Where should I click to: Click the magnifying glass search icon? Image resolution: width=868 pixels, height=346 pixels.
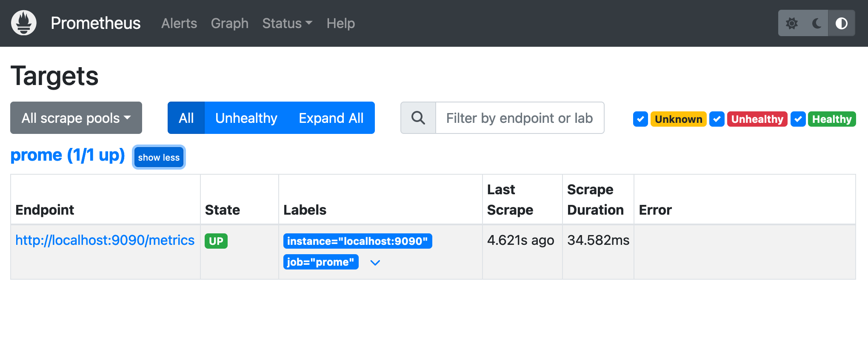click(418, 118)
